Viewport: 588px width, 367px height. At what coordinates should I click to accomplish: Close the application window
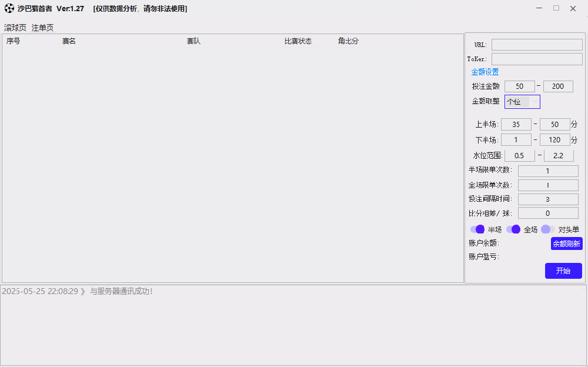(573, 8)
